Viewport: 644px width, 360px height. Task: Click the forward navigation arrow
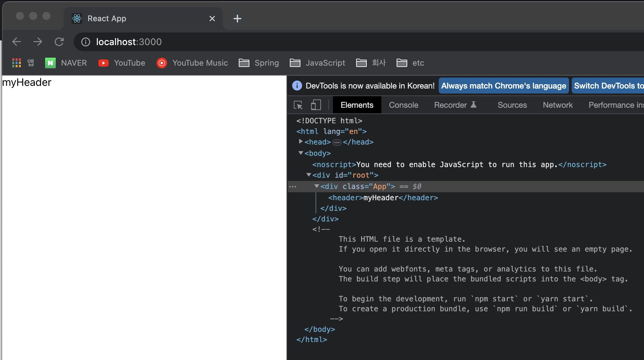point(38,42)
